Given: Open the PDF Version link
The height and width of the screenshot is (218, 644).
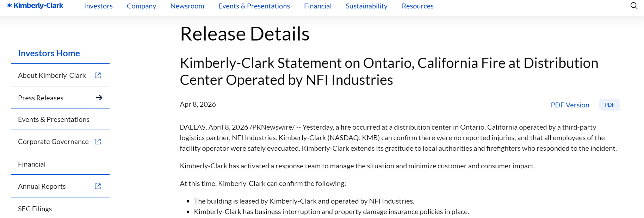Looking at the screenshot, I should tap(570, 105).
